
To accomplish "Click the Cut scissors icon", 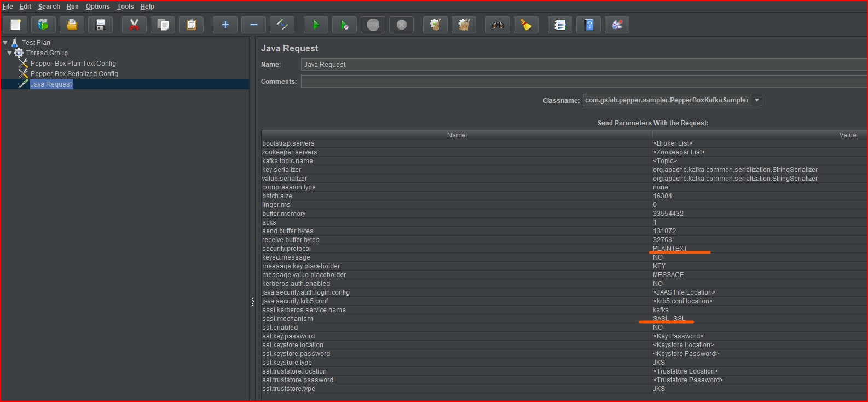I will (x=134, y=25).
